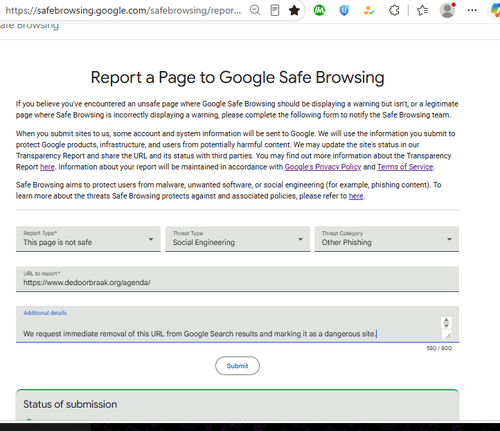Screen dimensions: 500x431
Task: Open the 'here' link about threat policies
Action: 356,196
